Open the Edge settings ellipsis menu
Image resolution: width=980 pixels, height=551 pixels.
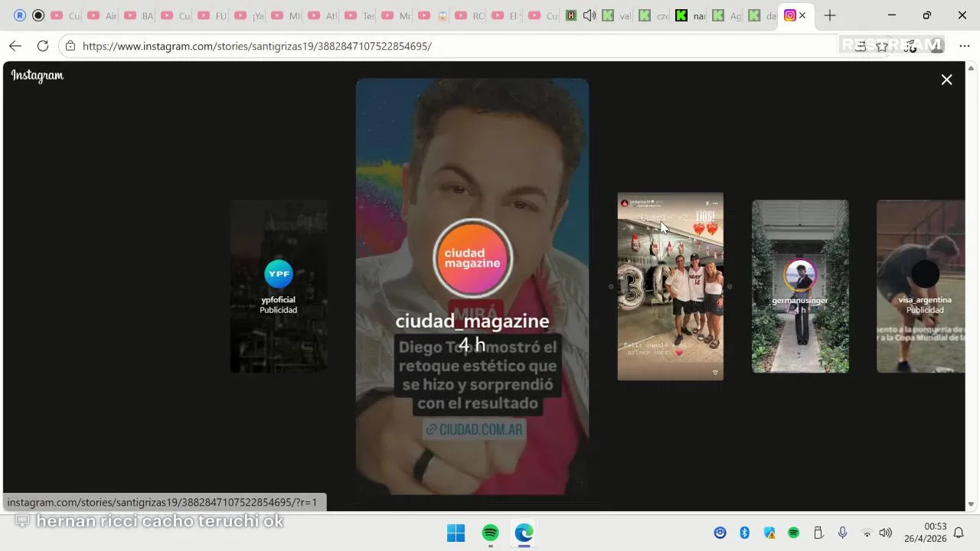965,46
